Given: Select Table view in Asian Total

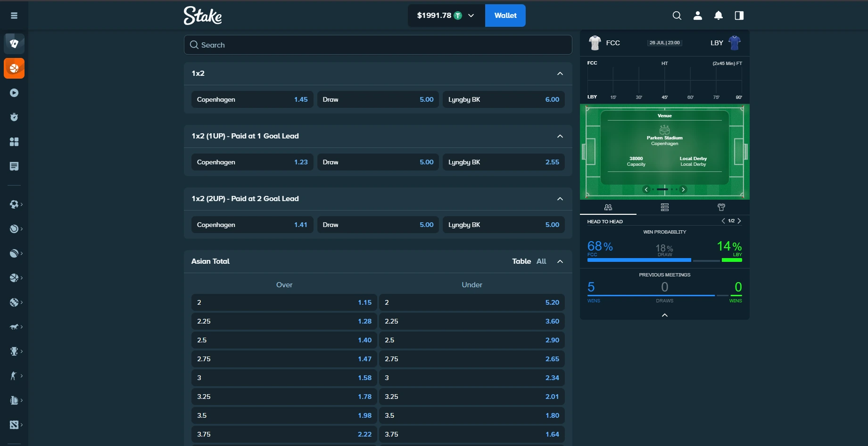Looking at the screenshot, I should click(521, 261).
